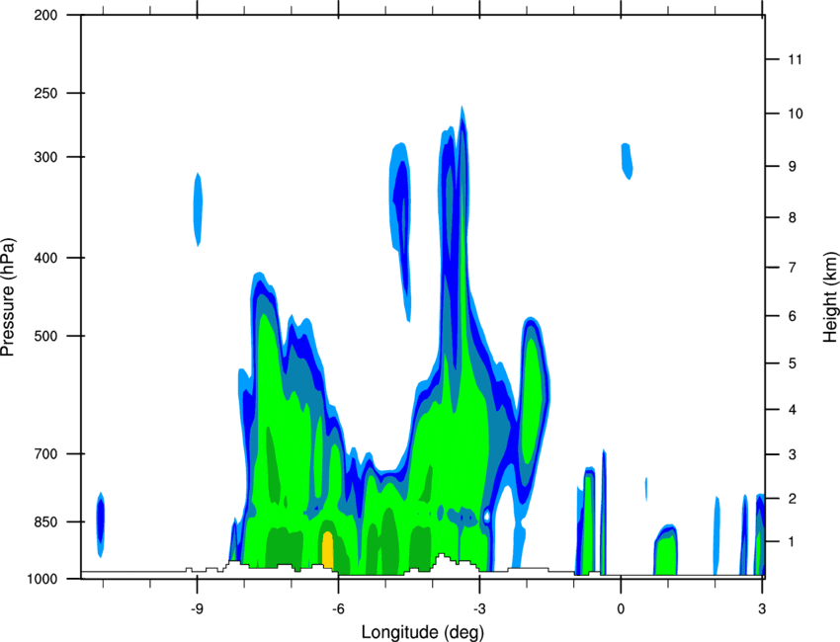
Task: Pick the 10 km height label
Action: click(x=795, y=114)
